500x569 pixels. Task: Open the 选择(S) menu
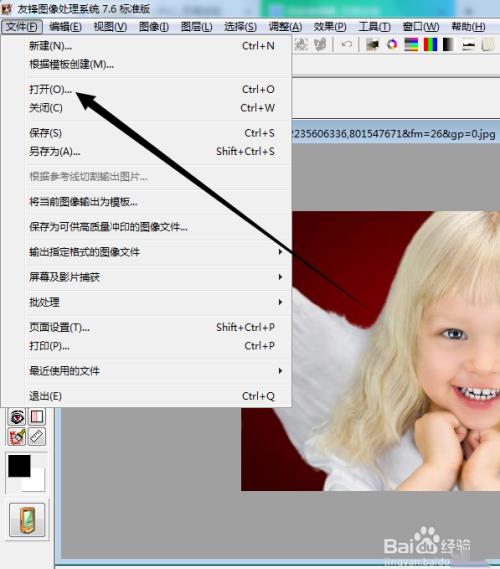(x=240, y=27)
